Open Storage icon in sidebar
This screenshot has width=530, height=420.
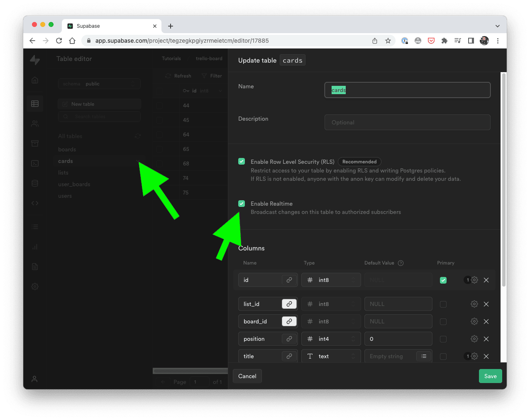[x=35, y=143]
